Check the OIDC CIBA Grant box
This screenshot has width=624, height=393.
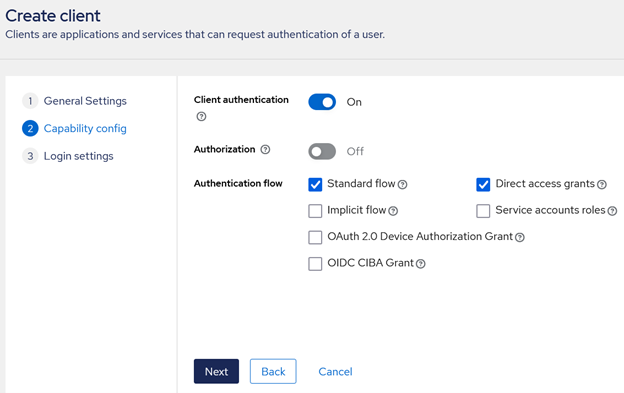click(x=315, y=263)
